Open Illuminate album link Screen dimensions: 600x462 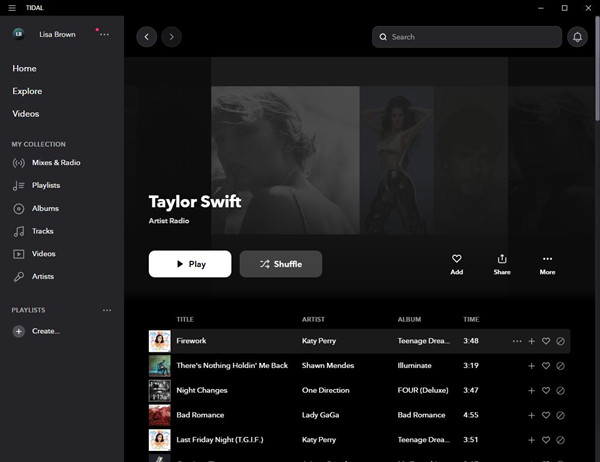click(414, 366)
